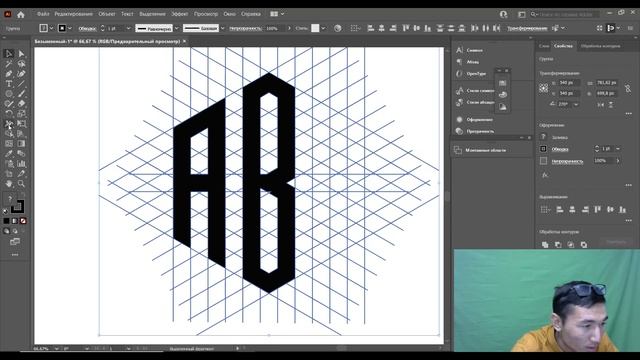Click the Непрозрачность link in control bar
Viewport: 640px width, 360px height.
pos(245,28)
